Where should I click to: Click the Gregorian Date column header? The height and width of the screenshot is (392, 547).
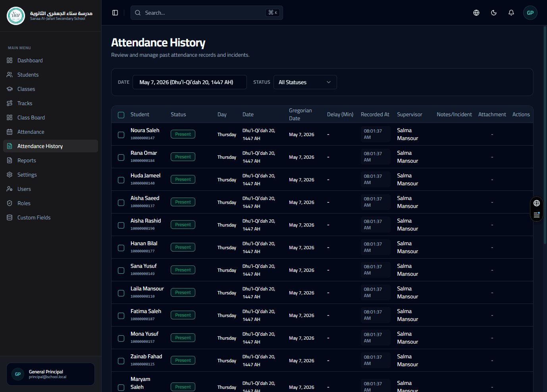(300, 114)
